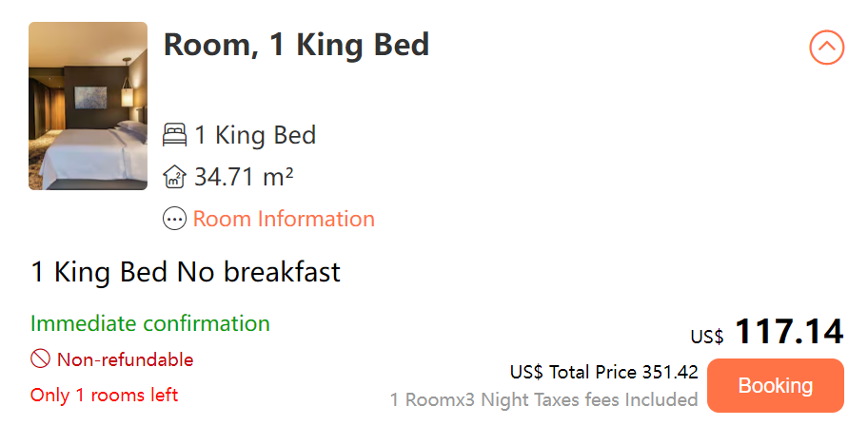Click the room size house icon
868x426 pixels.
tap(174, 177)
